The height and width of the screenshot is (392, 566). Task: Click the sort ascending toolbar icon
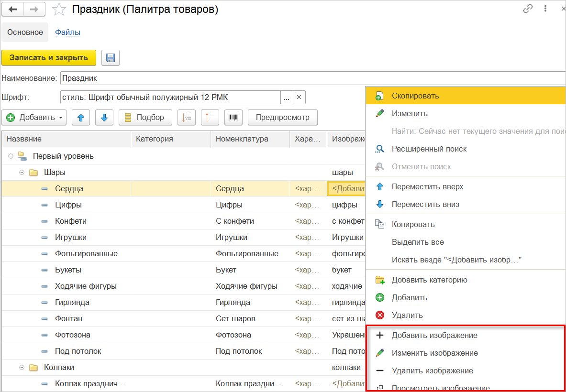(x=187, y=118)
